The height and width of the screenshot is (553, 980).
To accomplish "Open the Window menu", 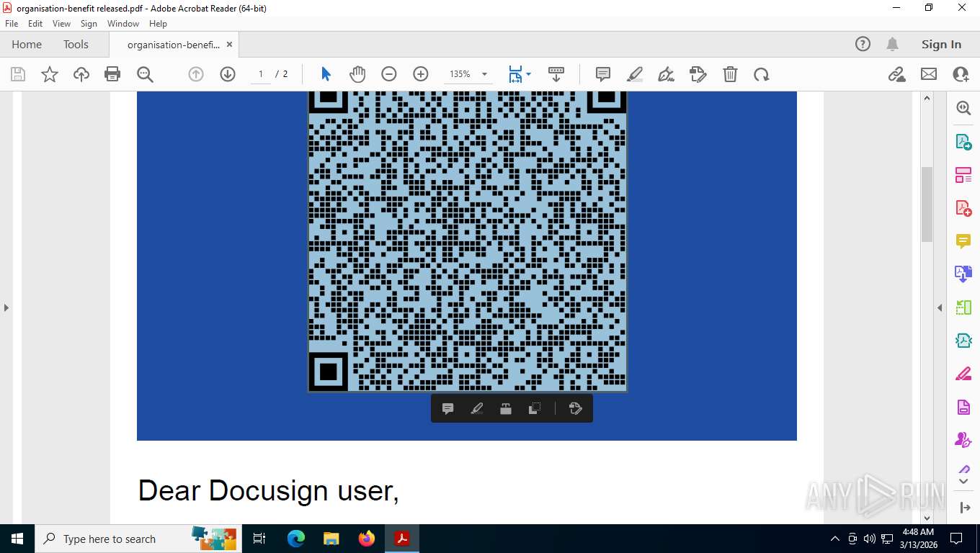I will [x=123, y=24].
